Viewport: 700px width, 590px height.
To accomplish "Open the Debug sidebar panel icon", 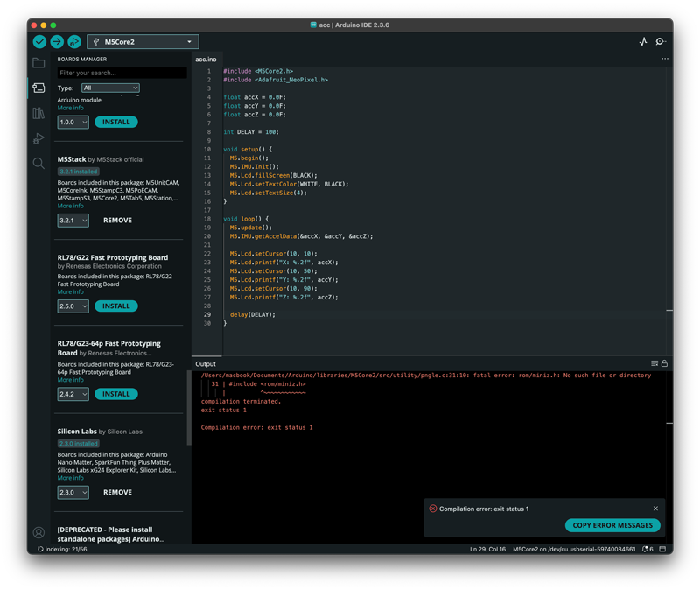I will click(38, 138).
